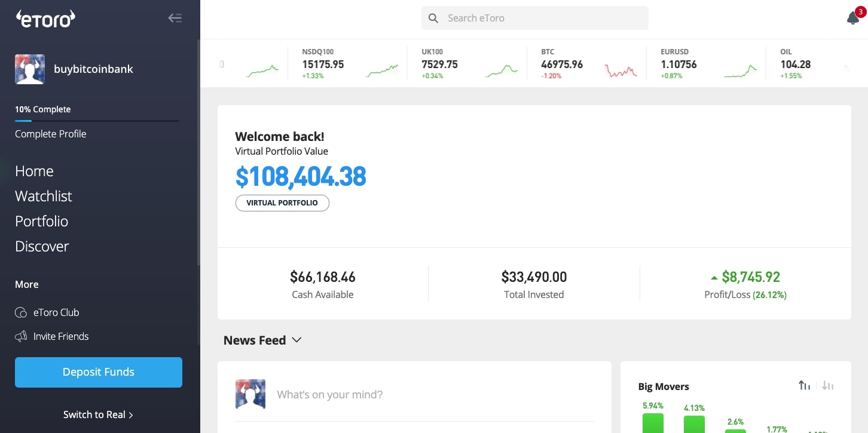Image resolution: width=868 pixels, height=433 pixels.
Task: Go to Home in sidebar
Action: (x=34, y=171)
